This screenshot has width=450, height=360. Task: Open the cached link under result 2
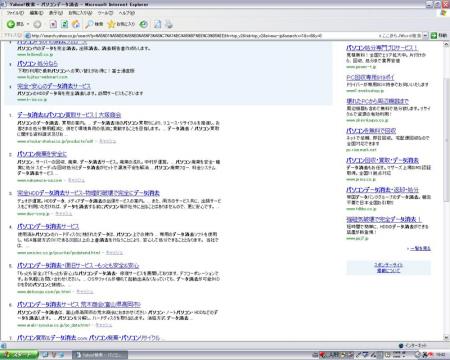[x=76, y=180]
